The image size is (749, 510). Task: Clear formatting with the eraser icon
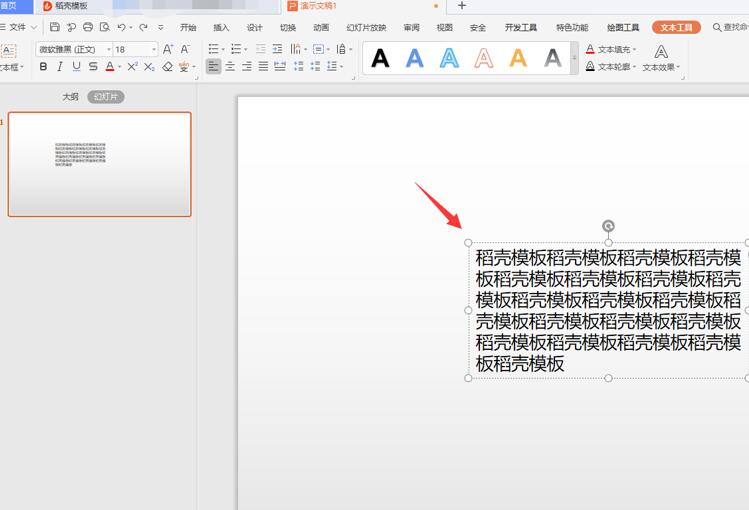click(167, 66)
